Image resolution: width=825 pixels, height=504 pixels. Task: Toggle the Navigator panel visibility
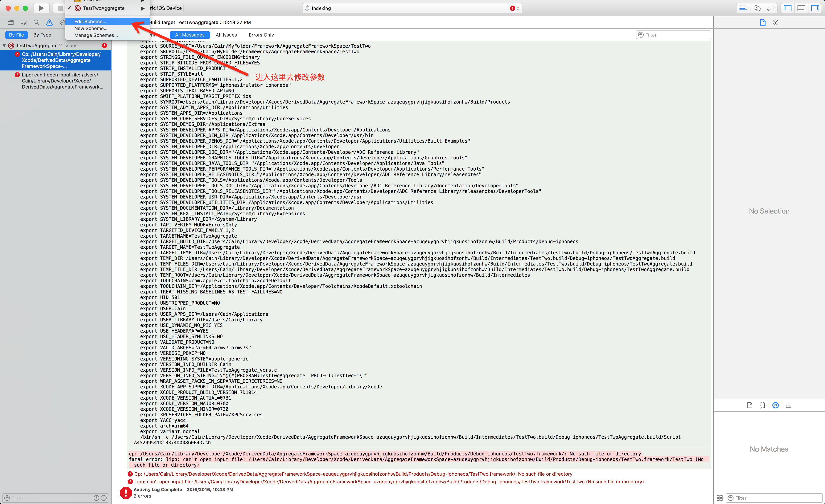tap(787, 8)
